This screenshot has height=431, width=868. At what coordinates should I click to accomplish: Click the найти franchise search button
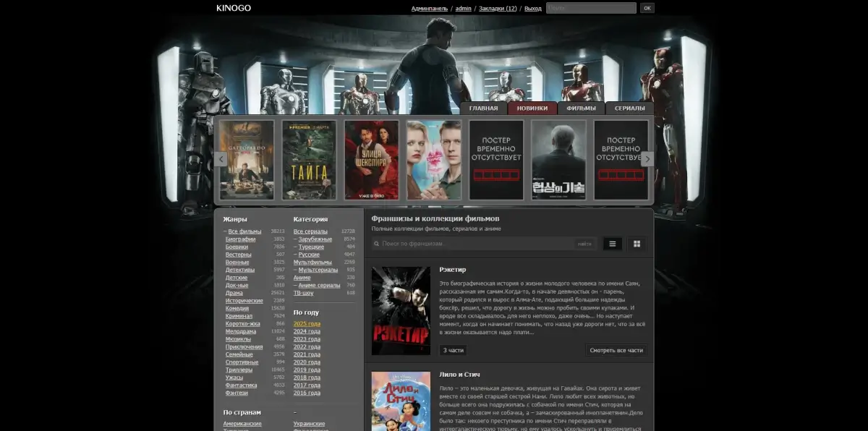[x=584, y=244]
